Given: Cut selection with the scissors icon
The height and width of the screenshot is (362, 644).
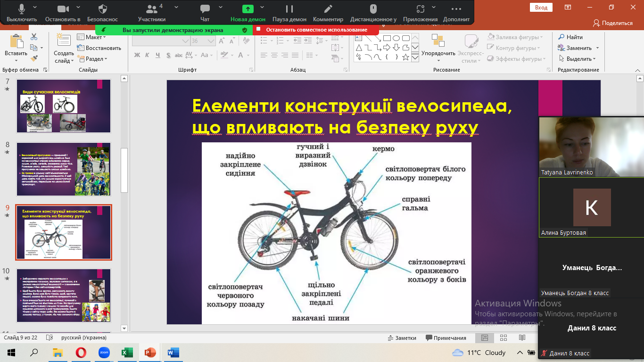Looking at the screenshot, I should point(34,37).
